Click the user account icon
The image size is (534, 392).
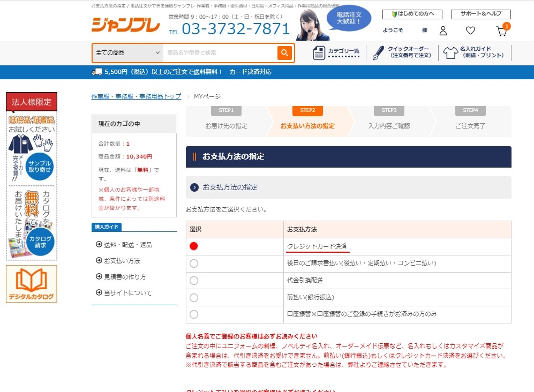coord(443,31)
